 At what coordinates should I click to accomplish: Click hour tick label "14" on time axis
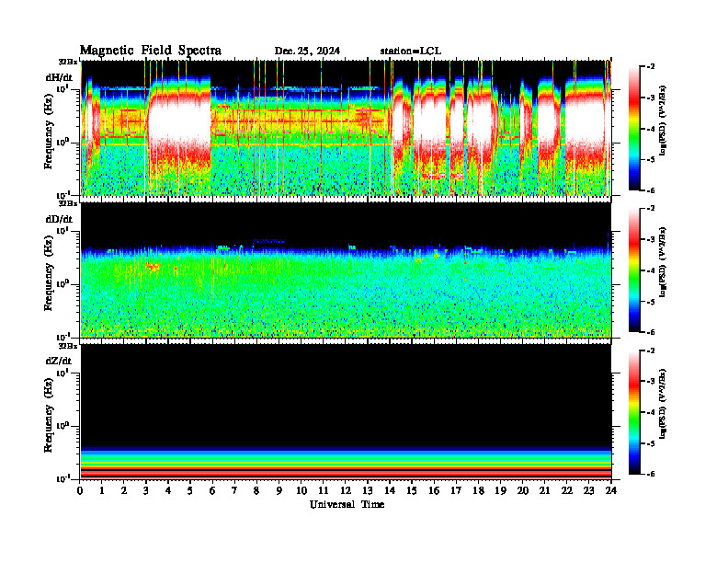tap(390, 490)
